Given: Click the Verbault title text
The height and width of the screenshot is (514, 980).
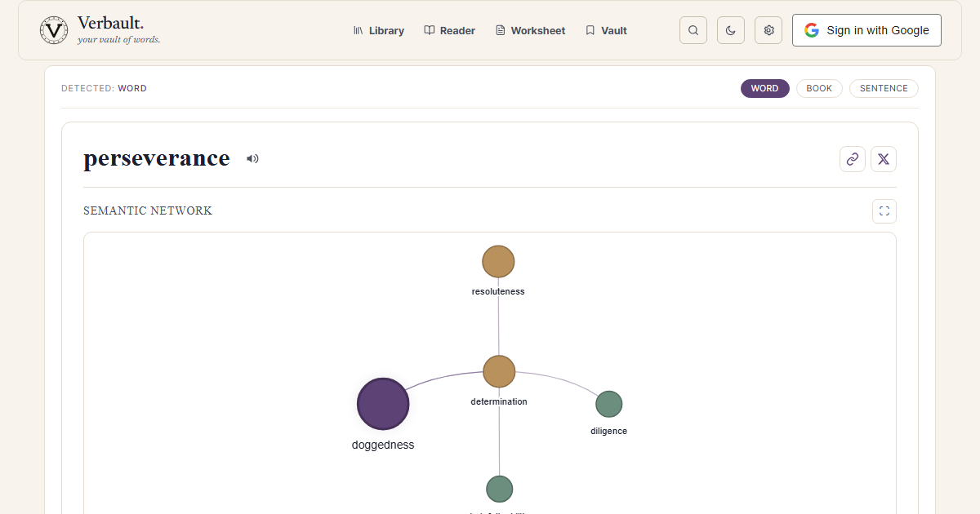Looking at the screenshot, I should point(110,24).
